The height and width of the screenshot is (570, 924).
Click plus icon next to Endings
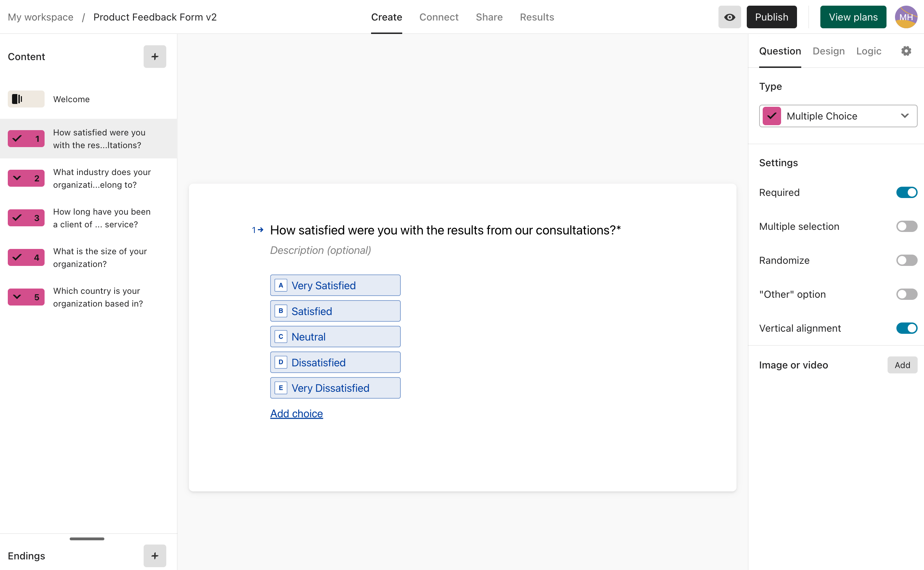point(155,555)
